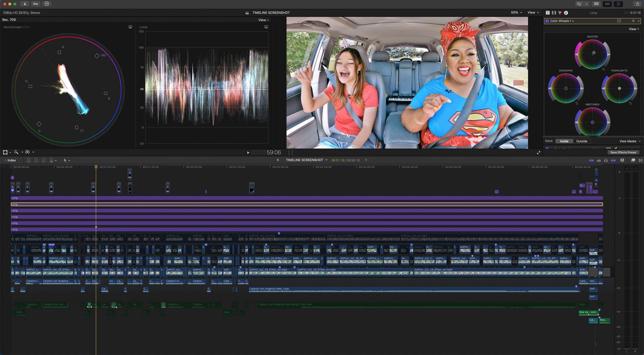Uncheck the Color Wheels 1 checkbox
The height and width of the screenshot is (355, 644).
547,21
